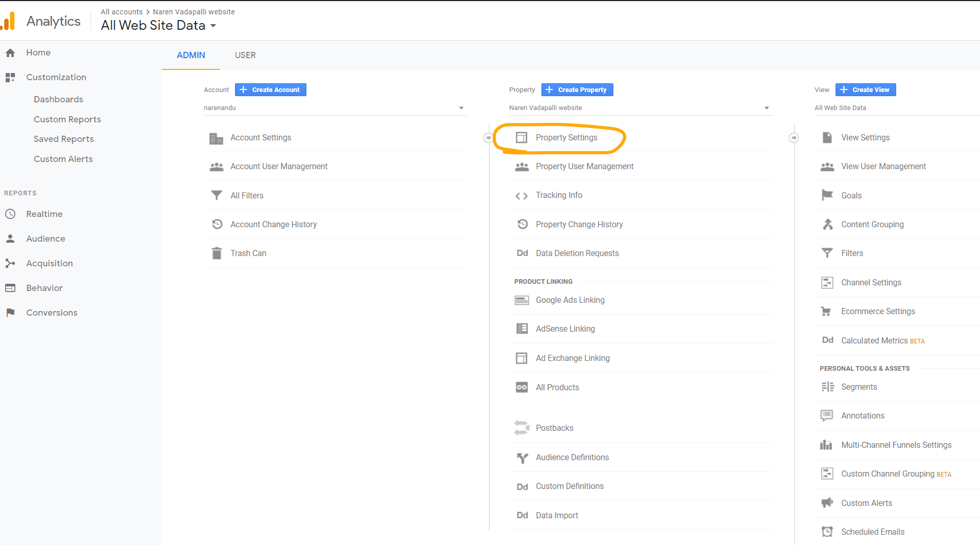980x545 pixels.
Task: Click the Multi-Channel Funnels bar chart icon
Action: [x=826, y=445]
